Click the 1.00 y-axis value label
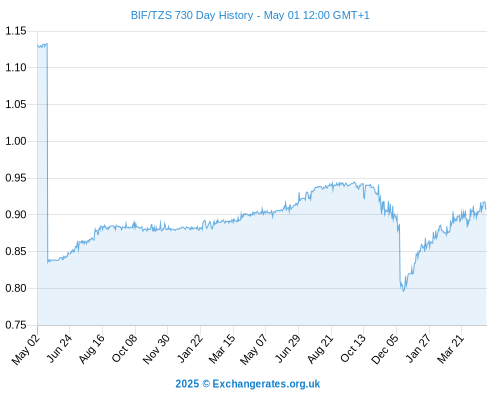This screenshot has width=495, height=400. click(x=16, y=141)
